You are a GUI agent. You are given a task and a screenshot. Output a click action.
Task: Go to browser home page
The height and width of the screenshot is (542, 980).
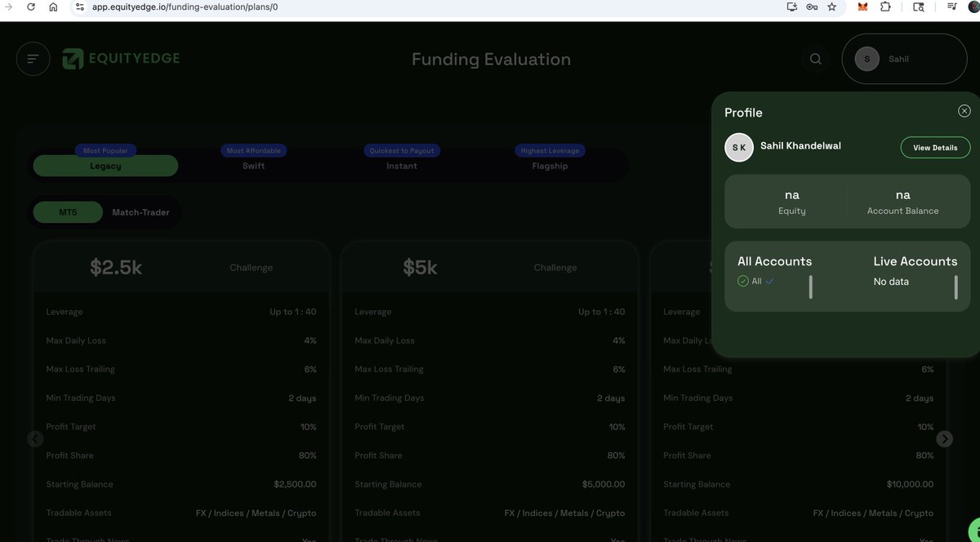pos(53,7)
